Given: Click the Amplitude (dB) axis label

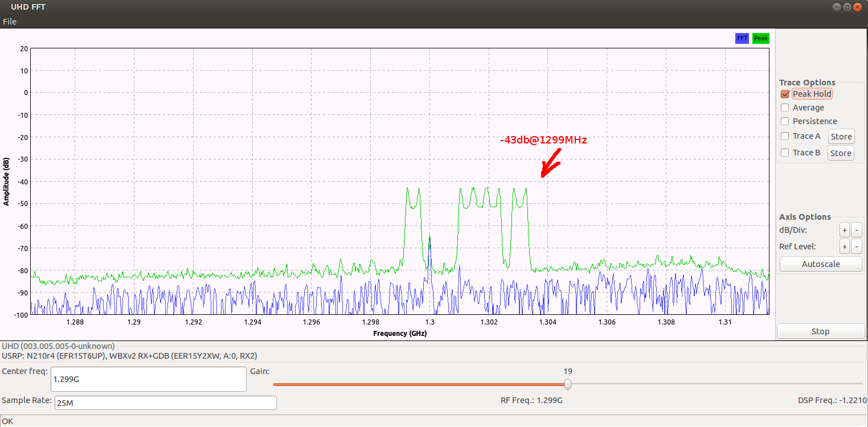Looking at the screenshot, I should pyautogui.click(x=6, y=181).
